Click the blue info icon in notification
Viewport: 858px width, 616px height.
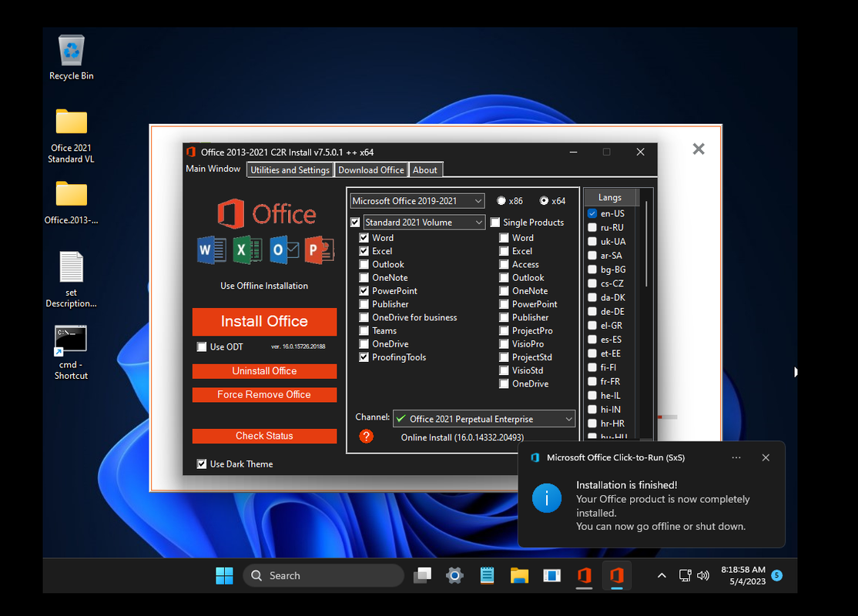click(x=547, y=498)
